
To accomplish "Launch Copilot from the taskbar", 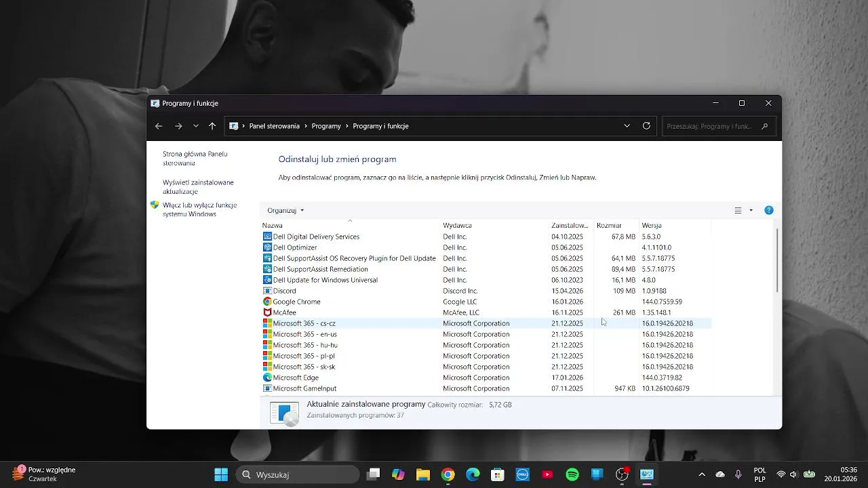I will coord(398,474).
